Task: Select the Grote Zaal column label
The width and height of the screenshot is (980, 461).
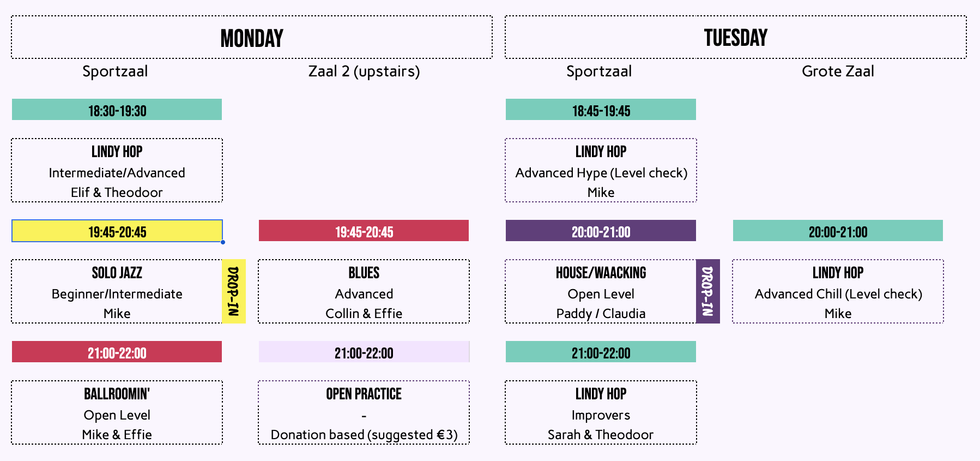Action: pyautogui.click(x=838, y=71)
